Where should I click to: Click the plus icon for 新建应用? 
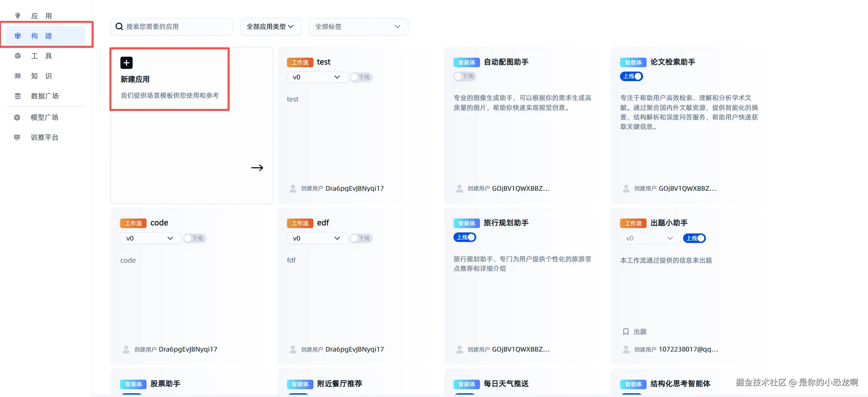point(126,63)
